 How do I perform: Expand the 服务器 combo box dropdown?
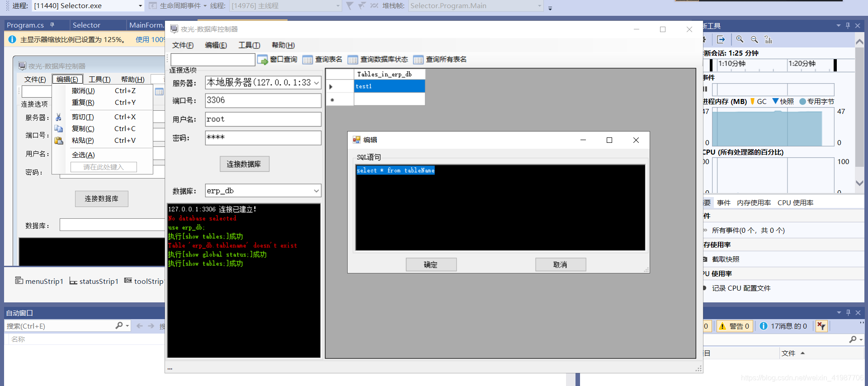coord(316,83)
